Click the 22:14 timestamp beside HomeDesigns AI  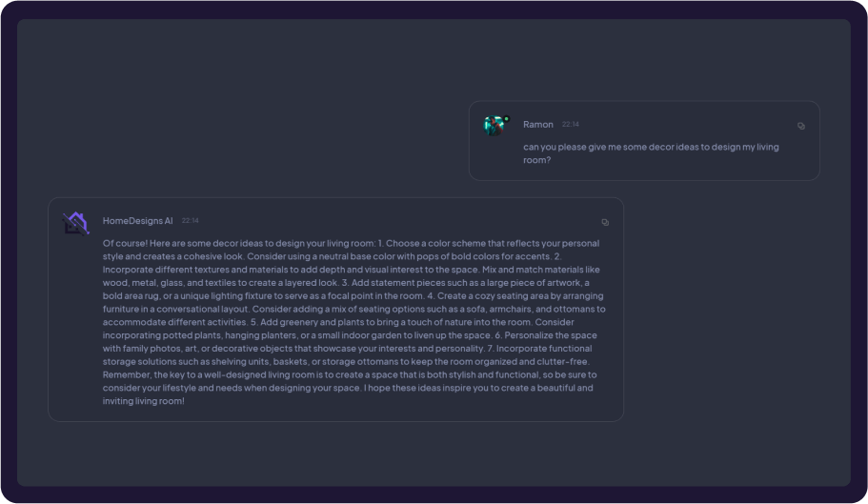(191, 221)
